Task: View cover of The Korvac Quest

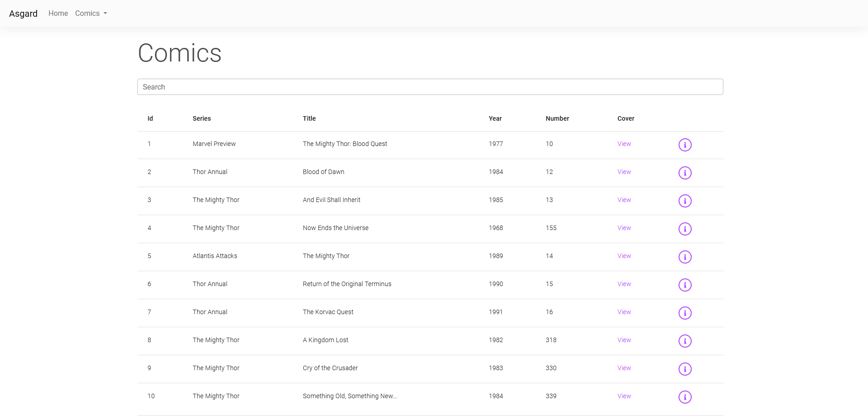Action: coord(624,312)
